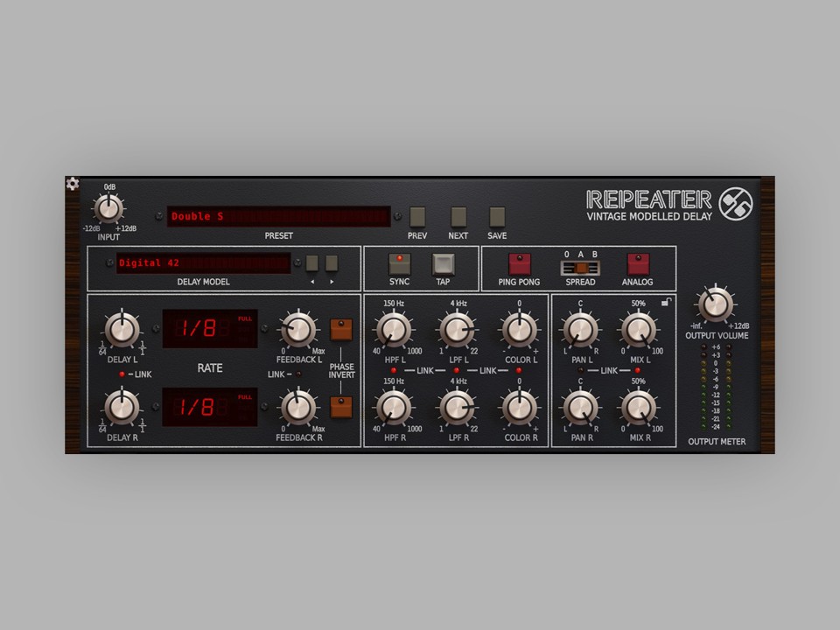Click the OUTPUT VOLUME knob
840x630 pixels.
coord(716,304)
